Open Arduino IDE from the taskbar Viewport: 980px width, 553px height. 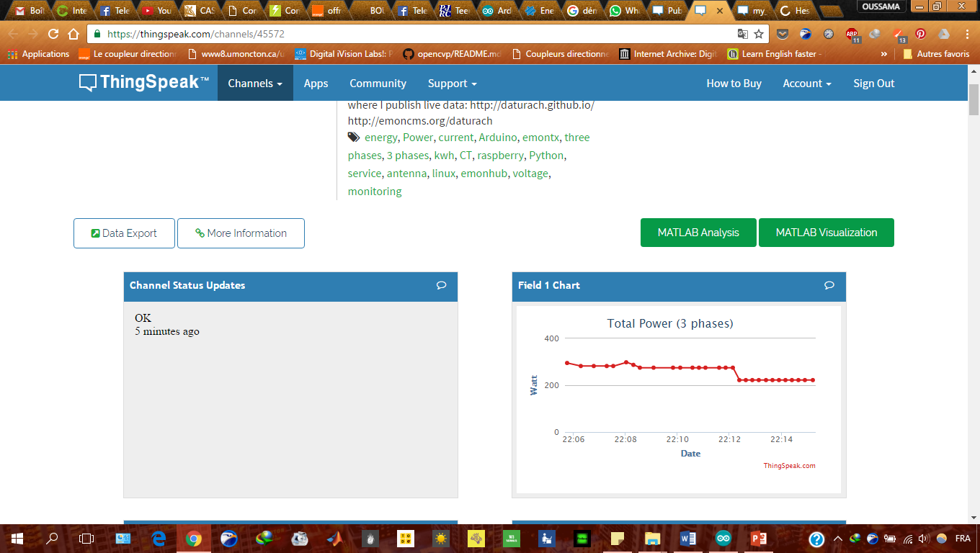[723, 538]
